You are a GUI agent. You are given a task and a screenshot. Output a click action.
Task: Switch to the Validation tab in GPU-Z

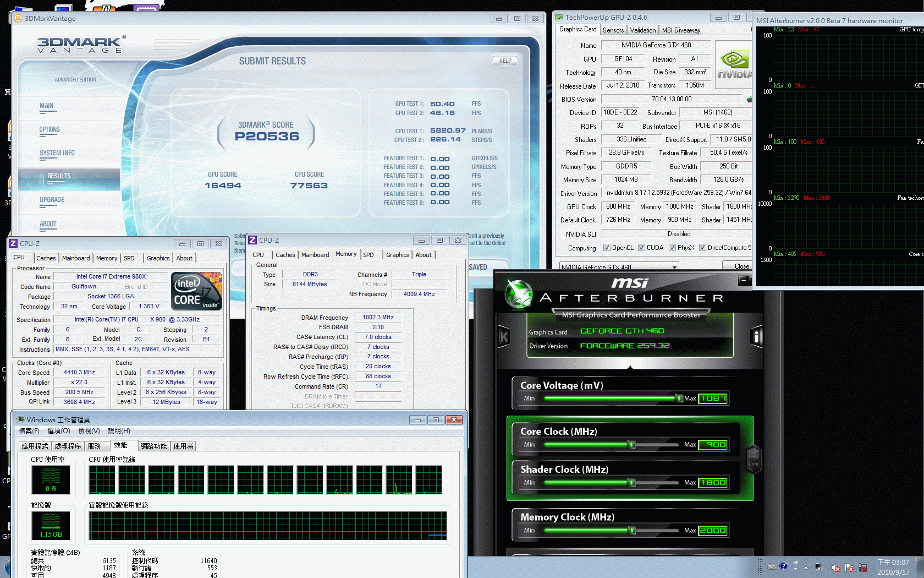point(643,30)
